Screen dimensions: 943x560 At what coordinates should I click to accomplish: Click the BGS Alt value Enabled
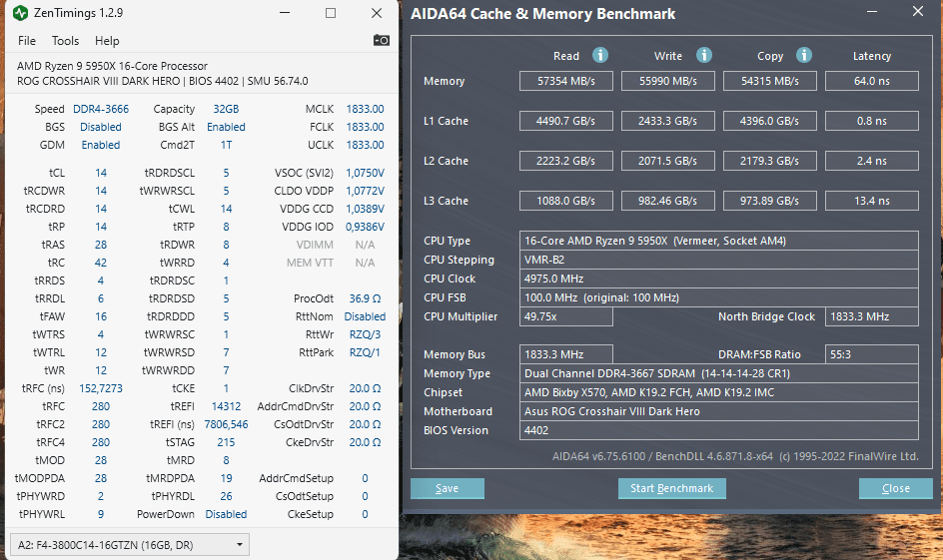tap(226, 127)
